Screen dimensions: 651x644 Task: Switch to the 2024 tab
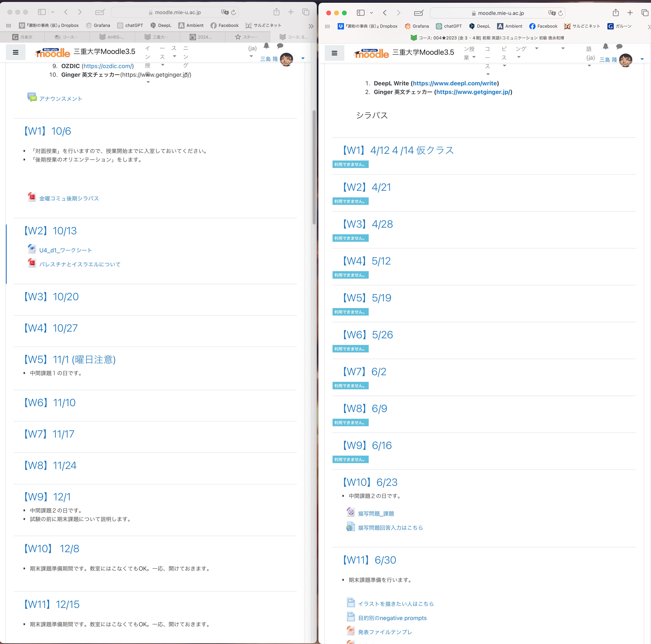pos(202,37)
